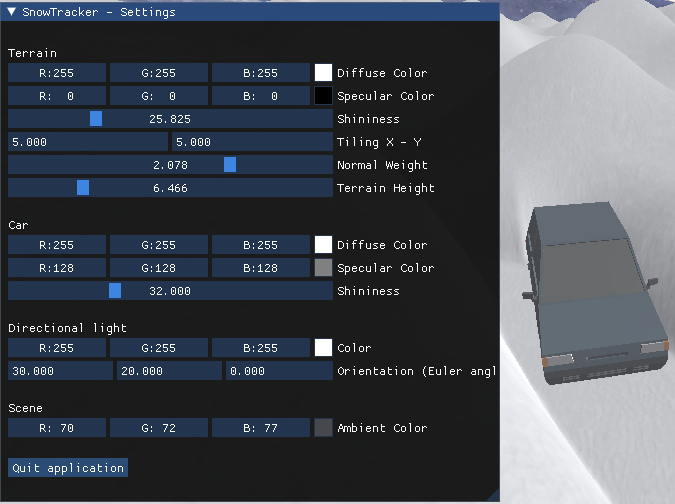Click the Terrain Shininess slider at 25.825

[170, 119]
